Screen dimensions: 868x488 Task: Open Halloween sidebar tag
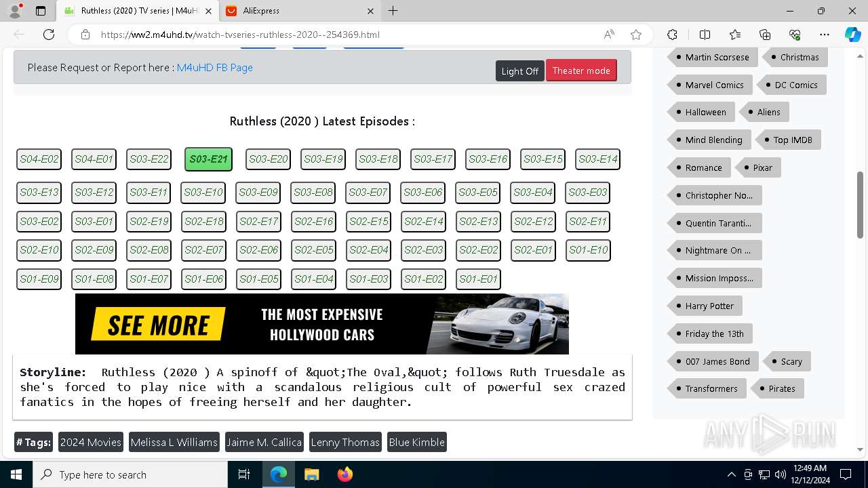tap(700, 113)
